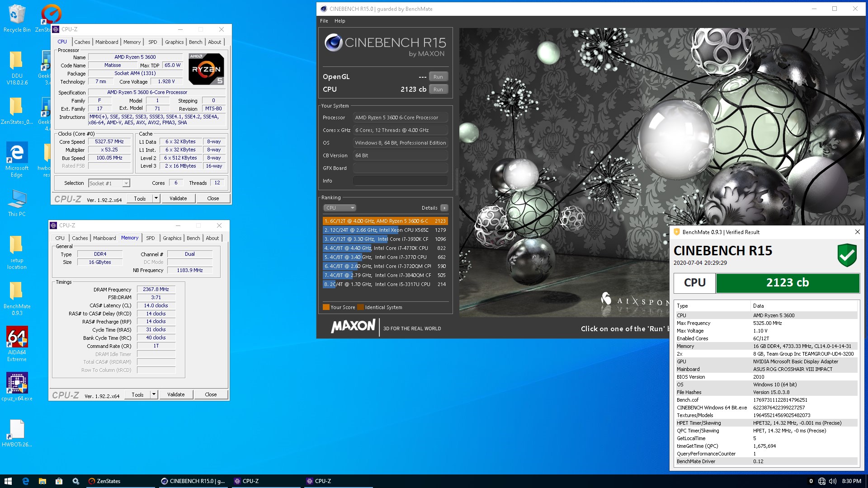Click the DRAM Frequency value 2367.8 MHz
Viewport: 868px width, 488px height.
coord(156,289)
